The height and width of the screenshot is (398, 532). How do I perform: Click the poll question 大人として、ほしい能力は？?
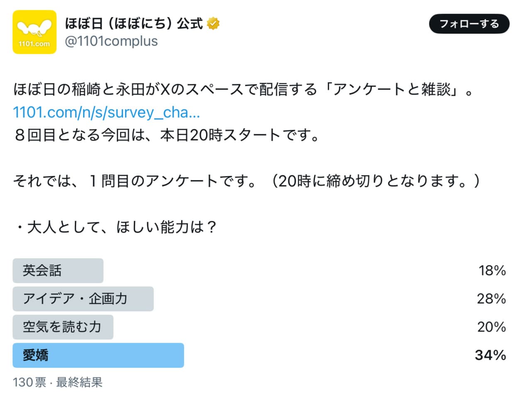[x=116, y=227]
